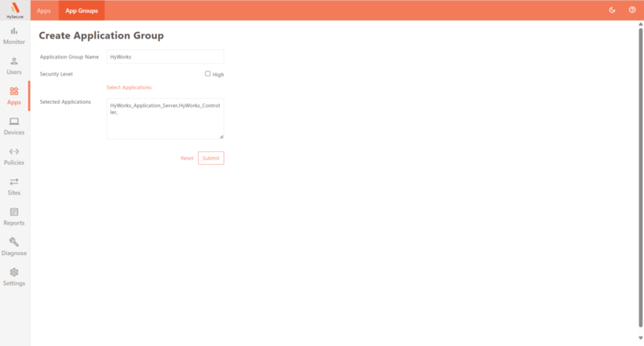This screenshot has width=644, height=346.
Task: Click inside the Selected Applications textarea
Action: (x=165, y=118)
